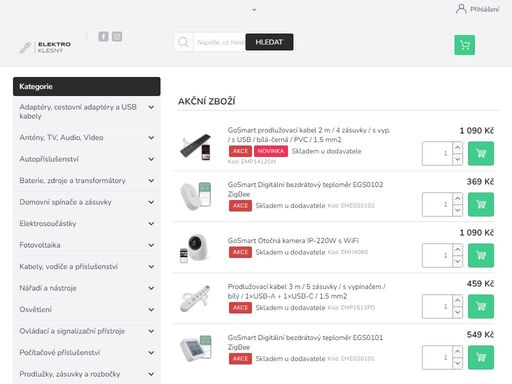The height and width of the screenshot is (384, 512).
Task: Click the GoSmart prodlužovací kabel 2 m thumbnail
Action: (x=196, y=147)
